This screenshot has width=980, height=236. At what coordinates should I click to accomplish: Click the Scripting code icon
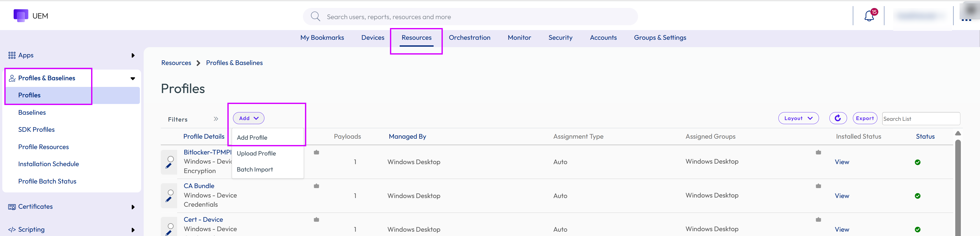(x=12, y=230)
